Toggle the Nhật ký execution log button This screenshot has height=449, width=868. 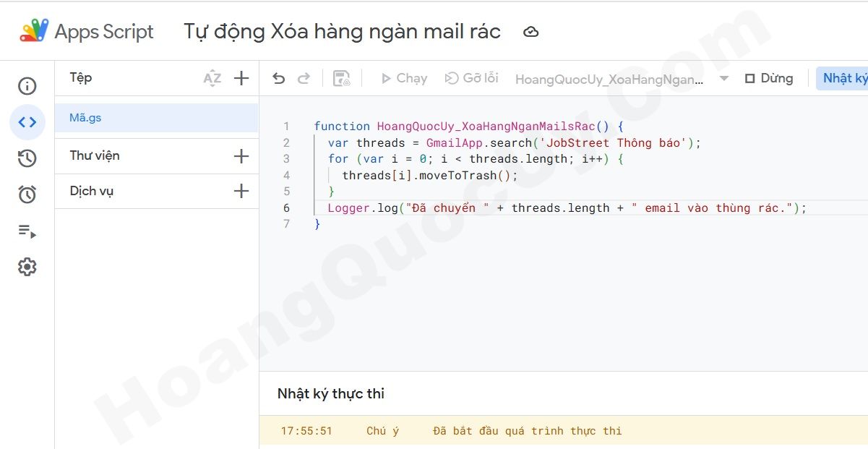(x=843, y=78)
